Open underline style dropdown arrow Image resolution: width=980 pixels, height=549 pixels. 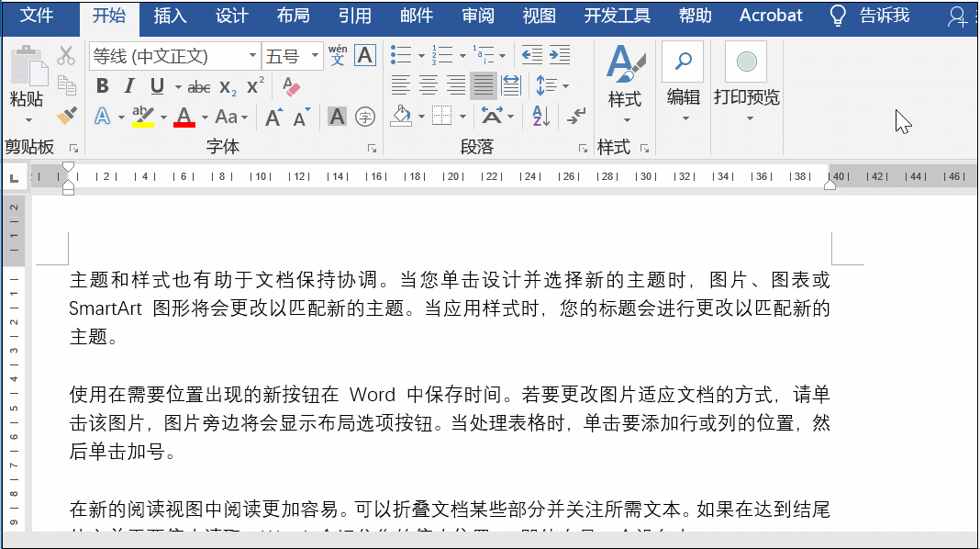(x=177, y=87)
